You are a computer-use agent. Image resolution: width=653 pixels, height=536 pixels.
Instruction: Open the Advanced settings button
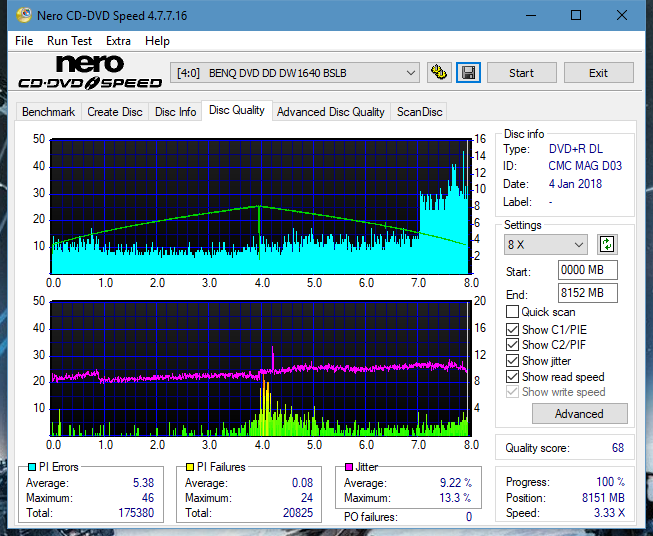coord(579,414)
